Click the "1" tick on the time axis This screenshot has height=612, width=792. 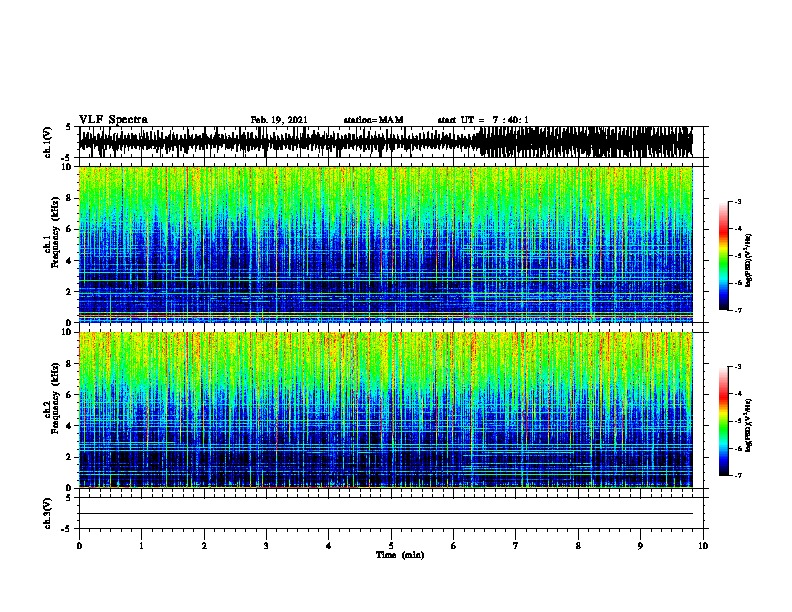click(x=141, y=546)
